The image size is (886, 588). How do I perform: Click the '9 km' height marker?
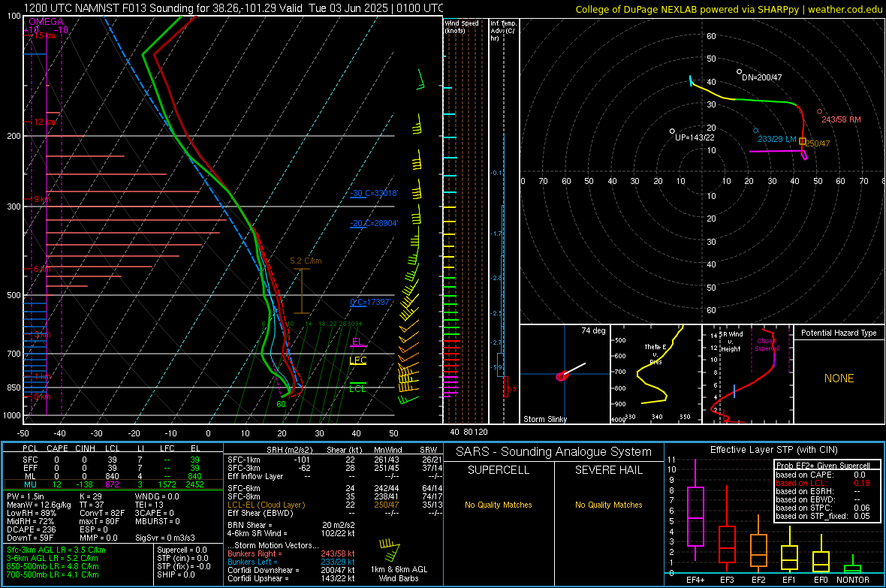pos(42,199)
